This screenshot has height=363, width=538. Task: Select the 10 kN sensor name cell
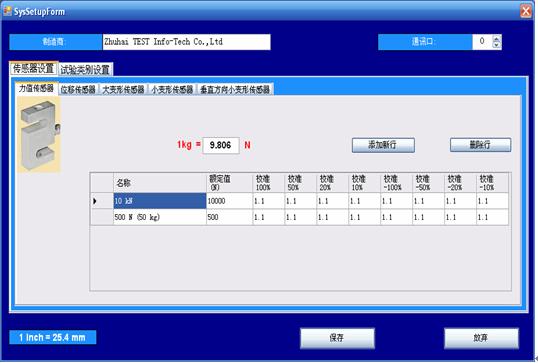[160, 201]
